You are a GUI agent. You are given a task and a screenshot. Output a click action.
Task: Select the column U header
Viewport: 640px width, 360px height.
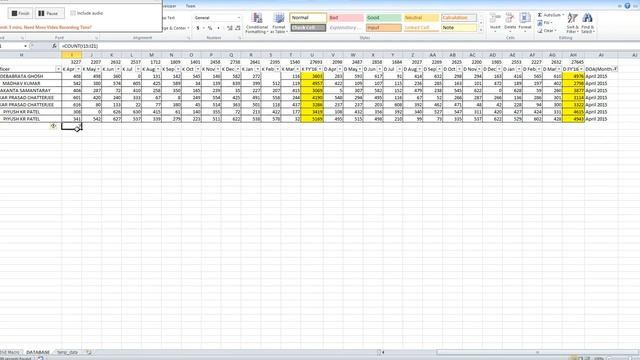coord(312,55)
